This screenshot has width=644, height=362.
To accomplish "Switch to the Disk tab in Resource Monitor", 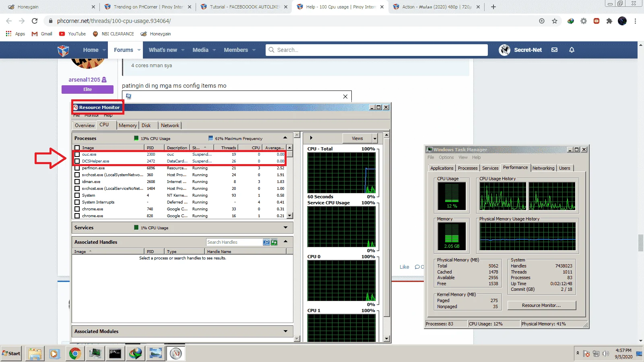I will [x=146, y=125].
